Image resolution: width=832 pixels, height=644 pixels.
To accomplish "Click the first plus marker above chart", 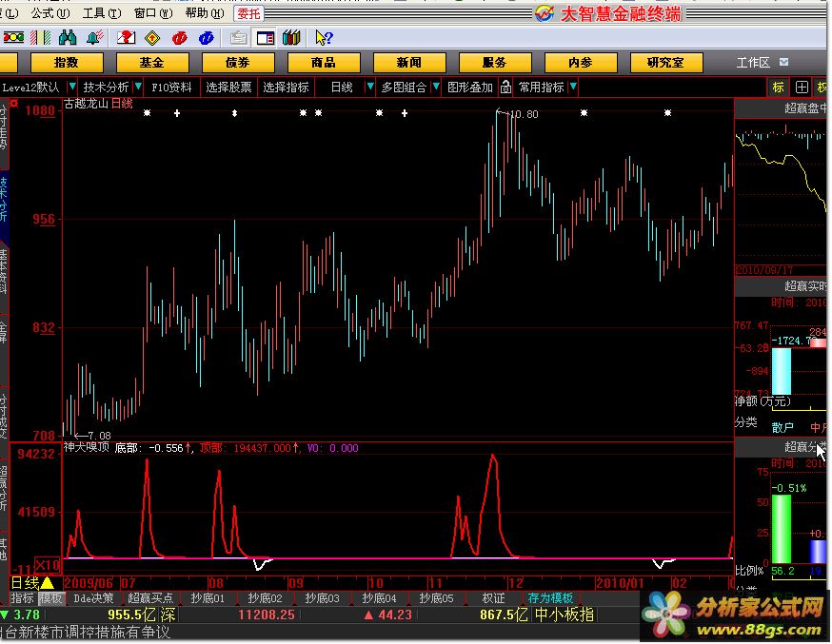I will click(177, 113).
